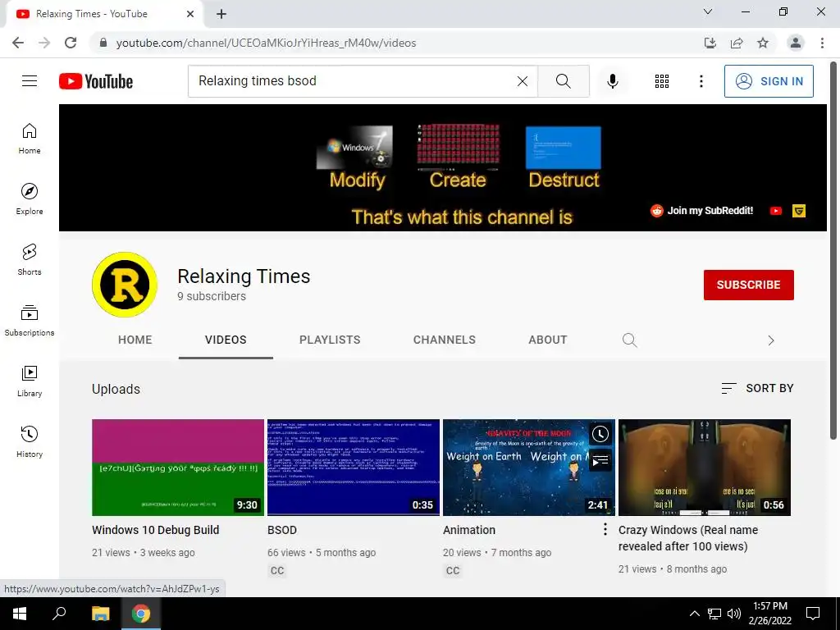The image size is (840, 630).
Task: Open History in the sidebar
Action: [x=30, y=441]
